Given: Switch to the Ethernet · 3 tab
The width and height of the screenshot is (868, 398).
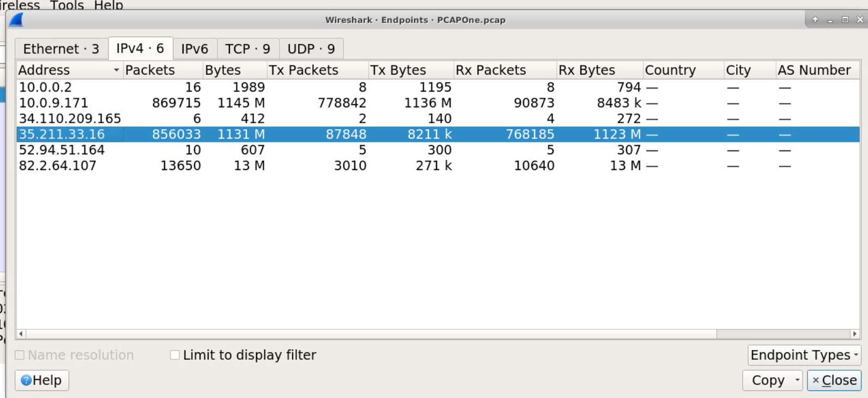Looking at the screenshot, I should 61,49.
